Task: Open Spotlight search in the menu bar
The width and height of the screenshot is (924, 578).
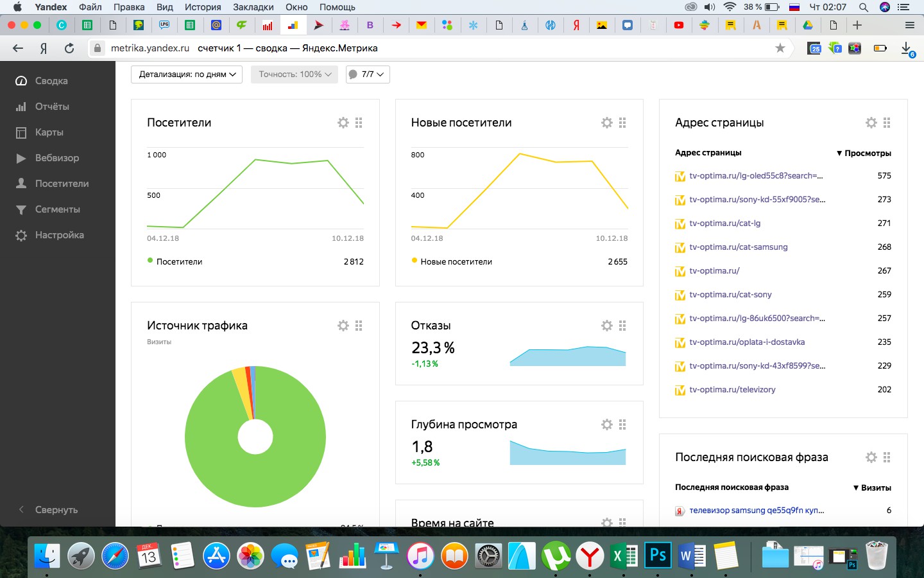Action: 864,7
